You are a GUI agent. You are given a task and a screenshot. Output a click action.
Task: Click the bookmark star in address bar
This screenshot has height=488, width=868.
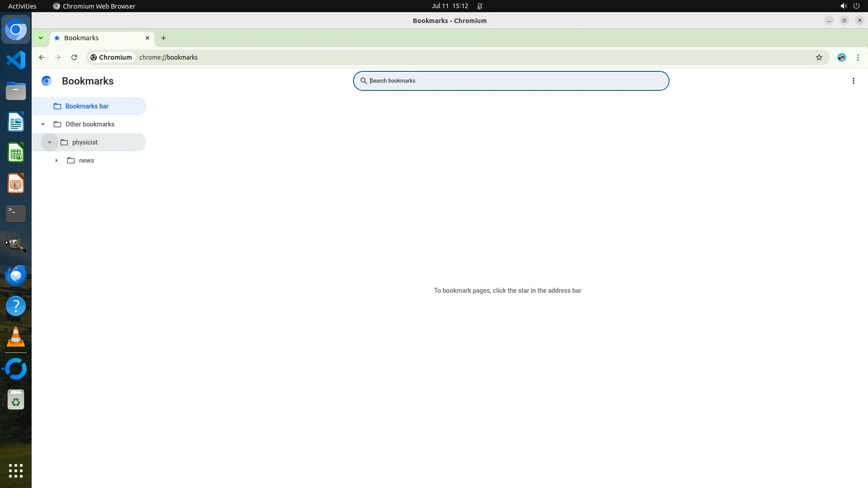819,57
